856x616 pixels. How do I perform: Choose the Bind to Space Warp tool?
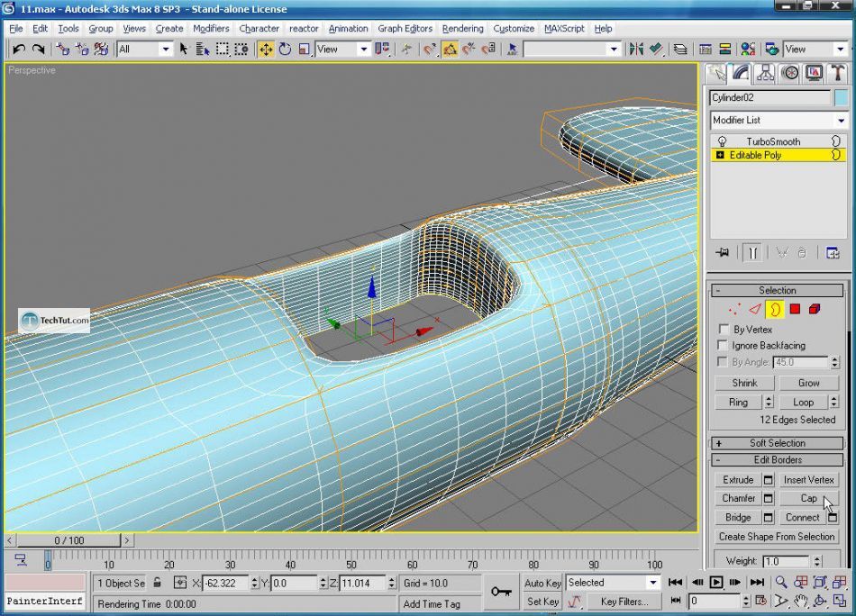pyautogui.click(x=101, y=50)
